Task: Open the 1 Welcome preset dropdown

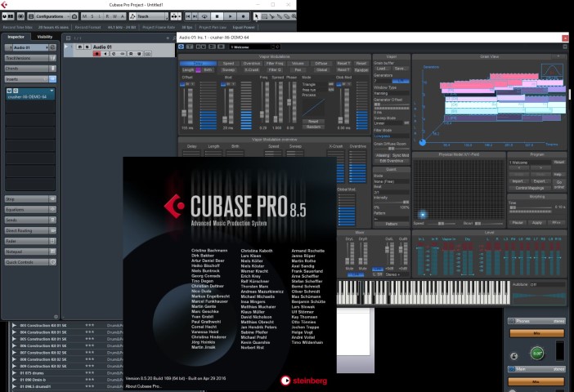Action: 254,47
